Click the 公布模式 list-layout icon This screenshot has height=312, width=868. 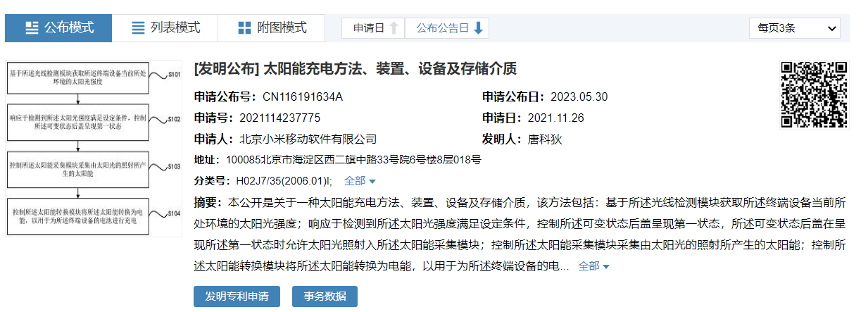point(32,28)
